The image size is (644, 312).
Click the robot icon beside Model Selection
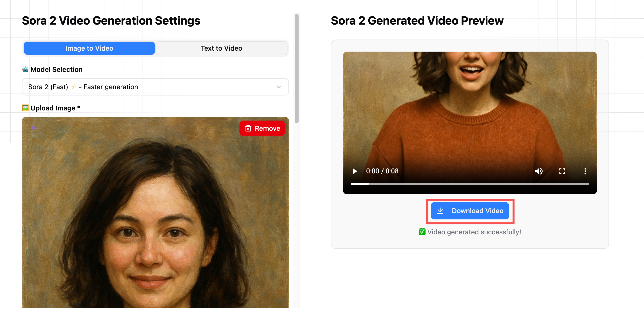point(25,69)
